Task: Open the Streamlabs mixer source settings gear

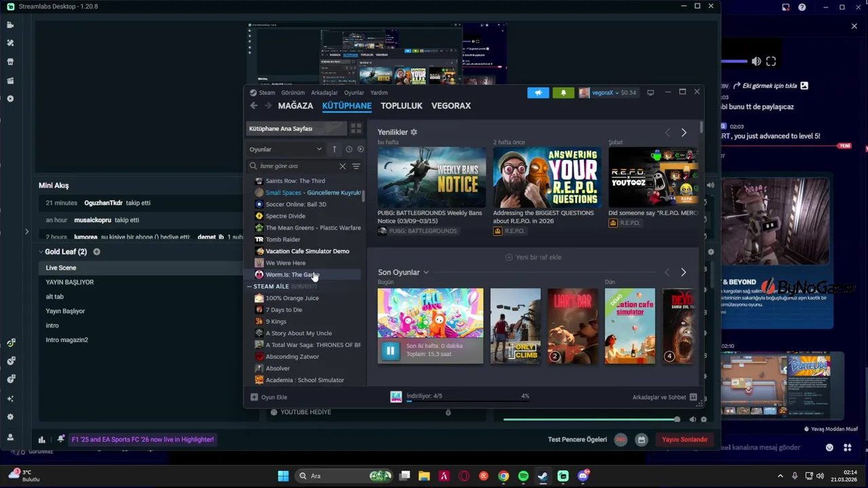Action: [x=703, y=420]
